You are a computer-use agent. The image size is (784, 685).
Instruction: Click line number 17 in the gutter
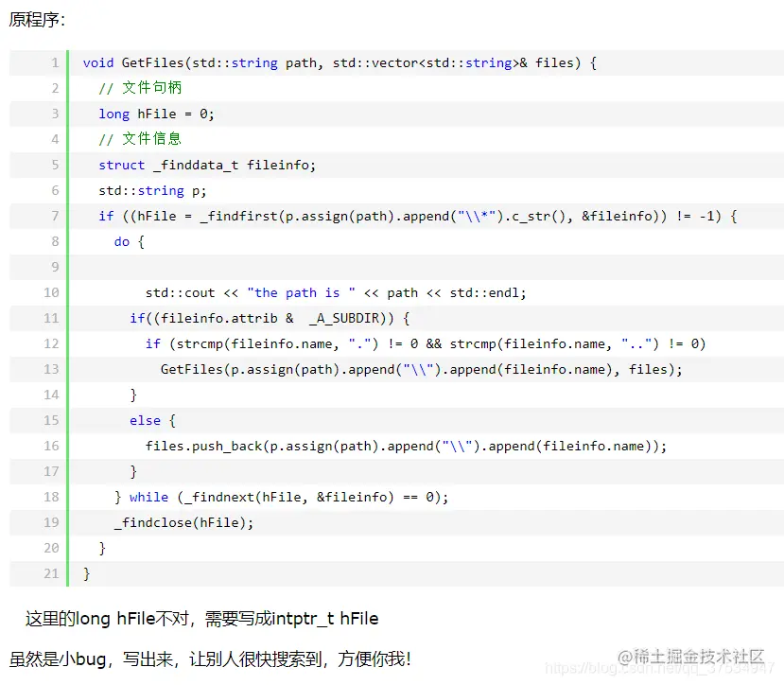pyautogui.click(x=51, y=471)
